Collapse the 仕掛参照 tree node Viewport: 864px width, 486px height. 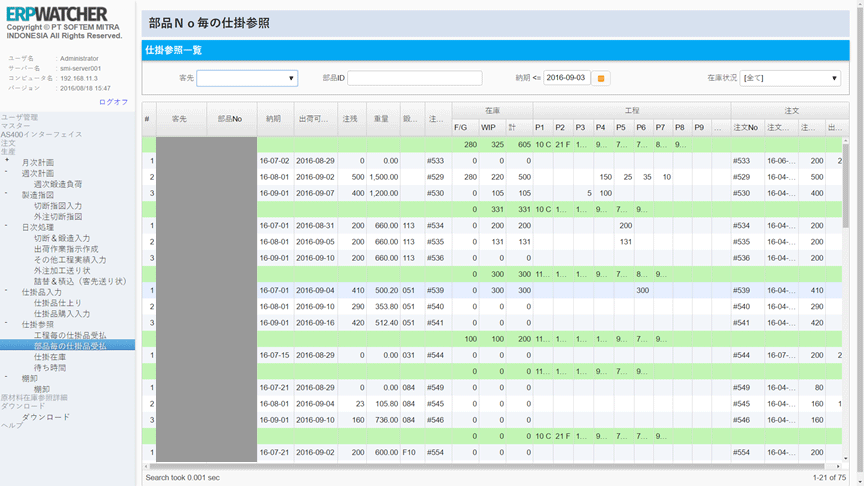point(7,323)
